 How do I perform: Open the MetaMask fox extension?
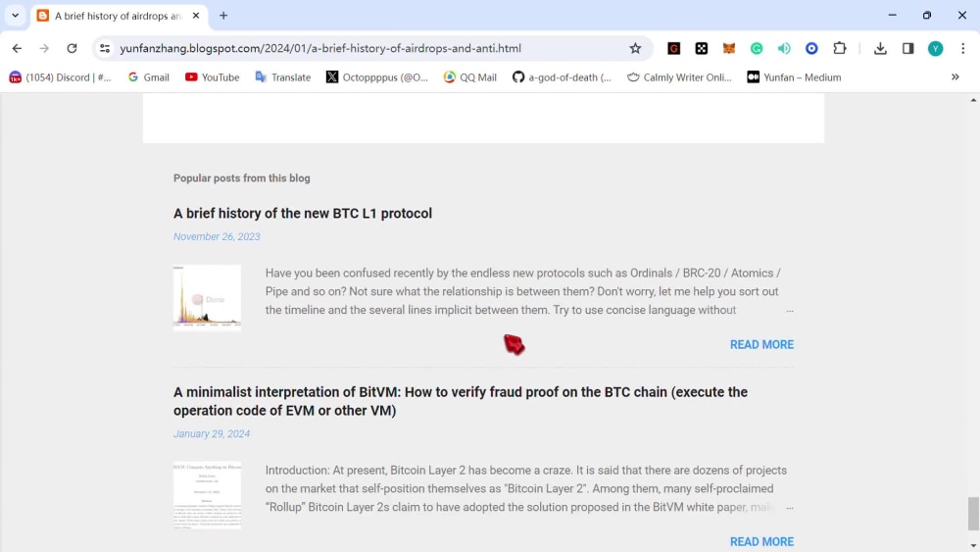click(729, 48)
